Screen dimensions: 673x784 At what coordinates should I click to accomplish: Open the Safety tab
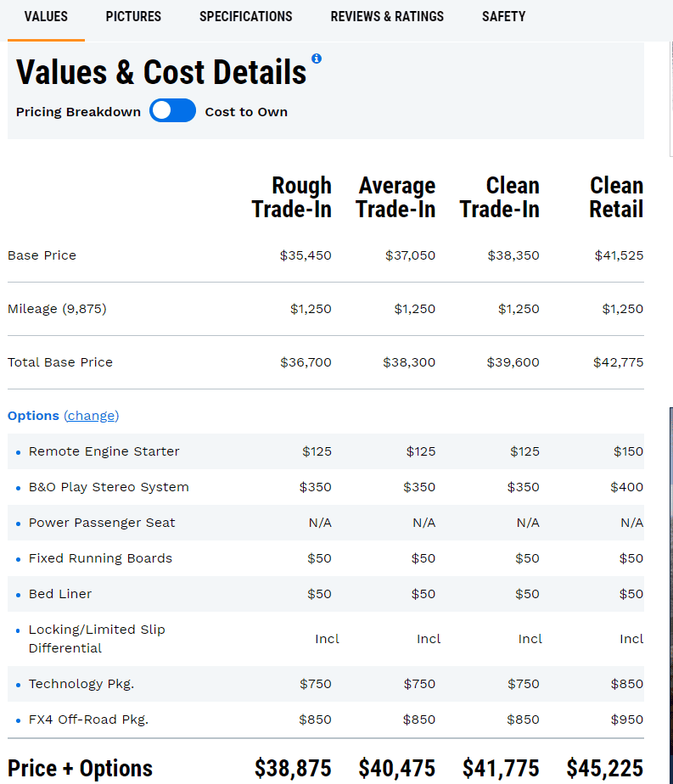pos(503,16)
